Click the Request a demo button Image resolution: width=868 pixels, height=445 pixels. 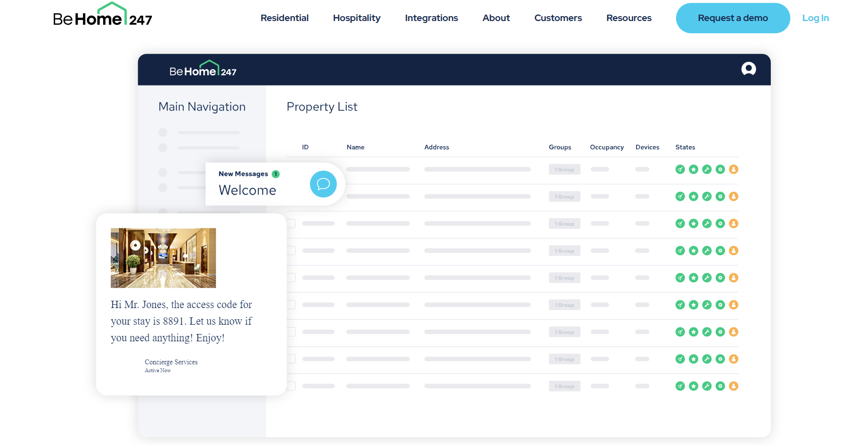pyautogui.click(x=733, y=18)
